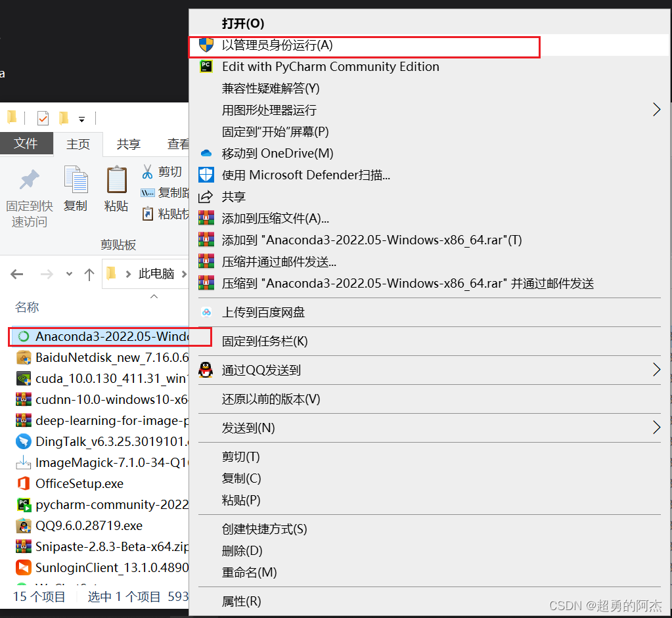
Task: Click the 复制路径 icon in ribbon
Action: click(x=147, y=193)
